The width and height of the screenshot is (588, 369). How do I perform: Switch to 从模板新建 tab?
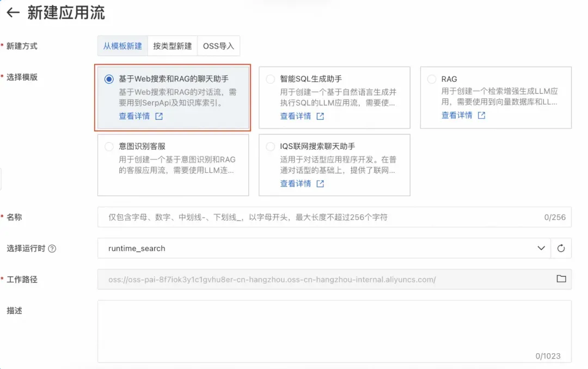[x=122, y=46]
